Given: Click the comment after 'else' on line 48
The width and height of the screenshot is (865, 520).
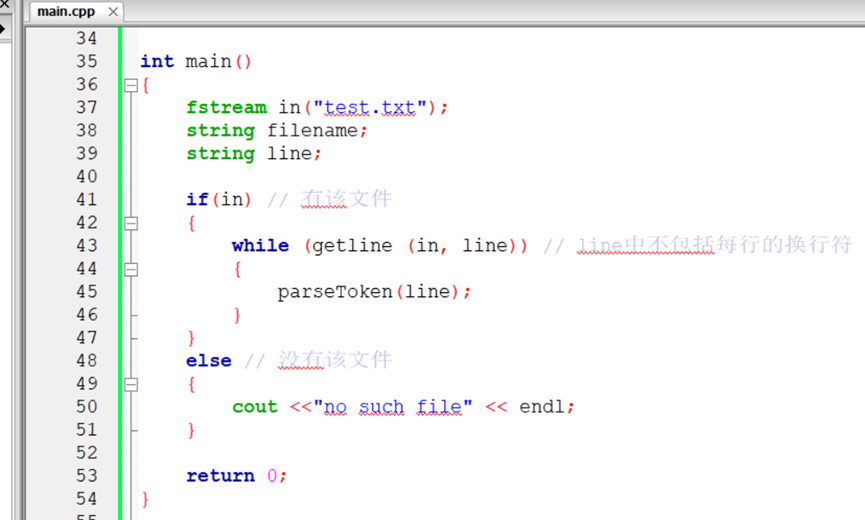Looking at the screenshot, I should [318, 361].
